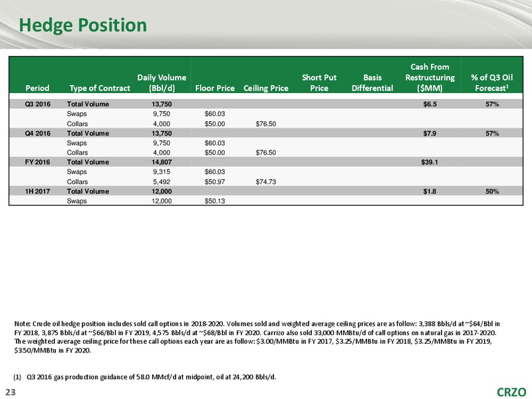Viewport: 532px width, 399px height.
Task: Click the "$7.9" restructuring cash value
Action: click(430, 134)
